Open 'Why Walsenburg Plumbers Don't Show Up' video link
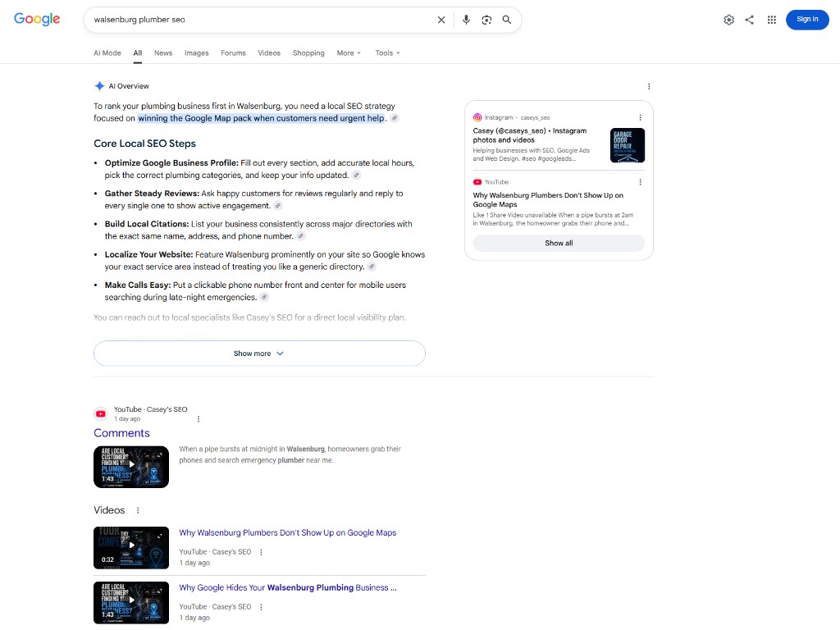840x630 pixels. [x=288, y=532]
